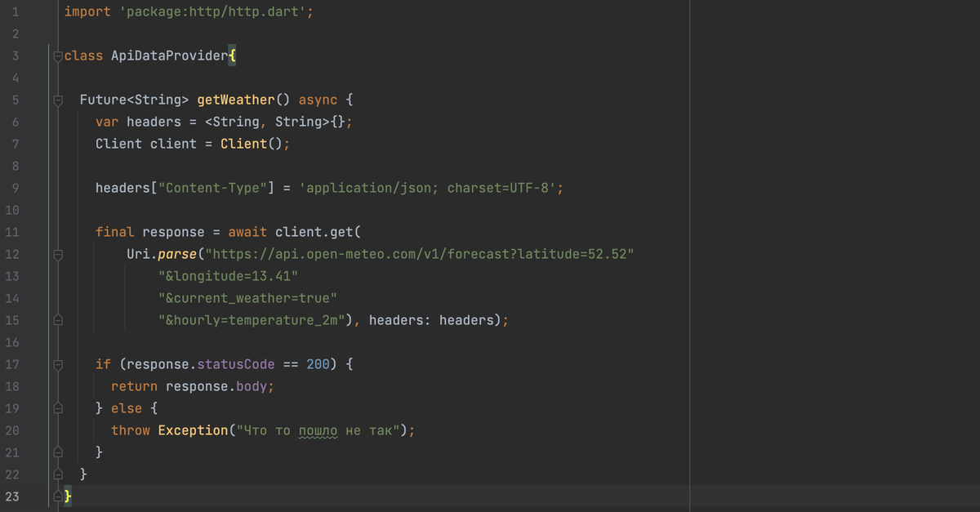This screenshot has width=980, height=512.
Task: Click line number 1 in the gutter
Action: tap(16, 12)
